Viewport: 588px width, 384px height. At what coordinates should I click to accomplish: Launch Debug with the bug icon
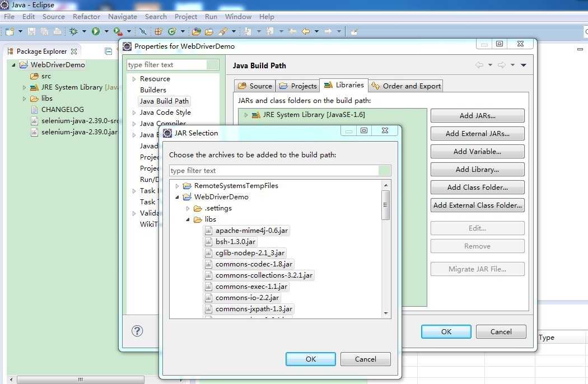click(x=73, y=31)
